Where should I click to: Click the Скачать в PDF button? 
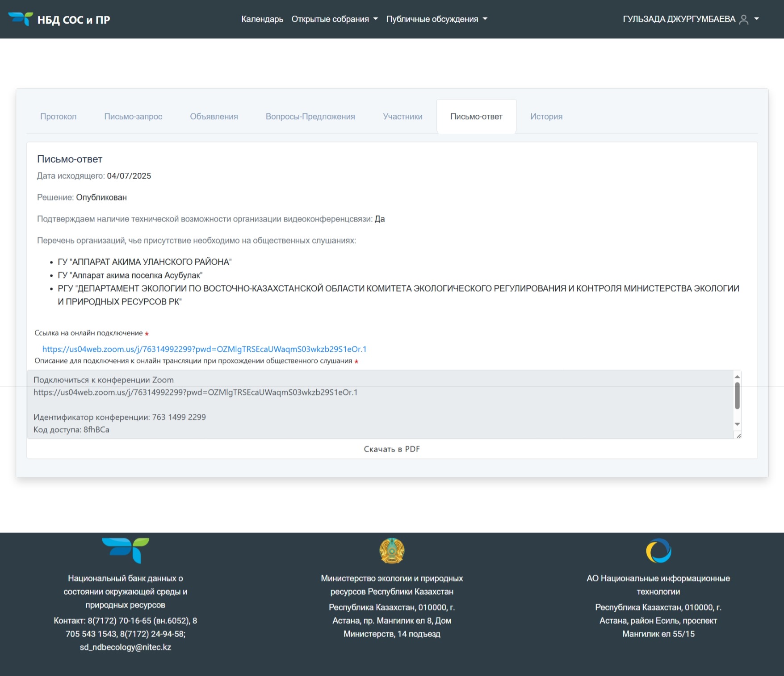click(x=392, y=449)
